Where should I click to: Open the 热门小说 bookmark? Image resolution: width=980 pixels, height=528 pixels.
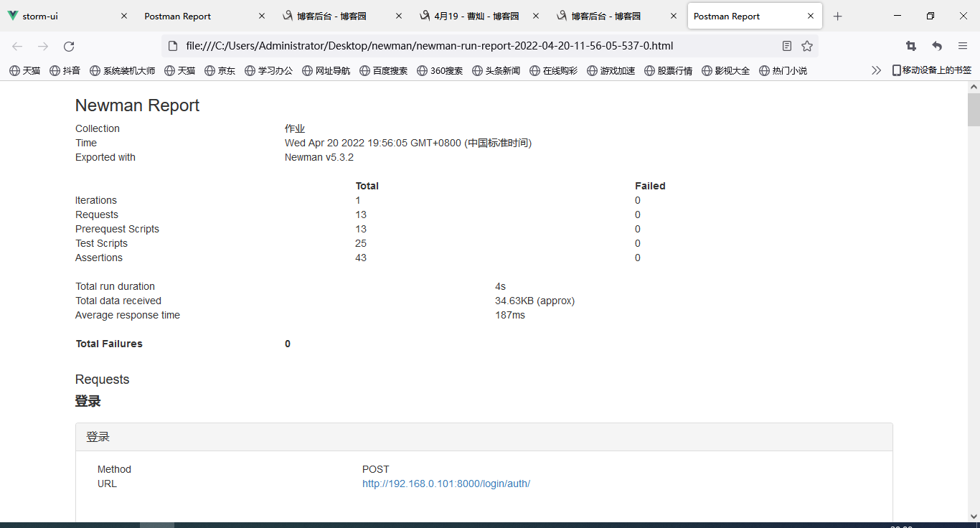pos(783,70)
